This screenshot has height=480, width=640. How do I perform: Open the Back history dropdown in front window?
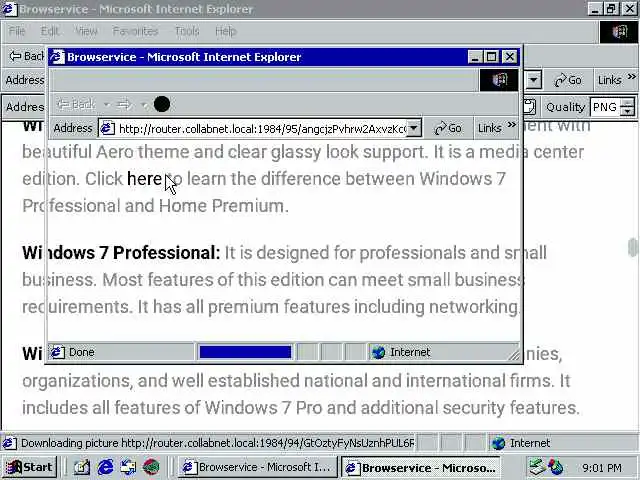pos(106,105)
